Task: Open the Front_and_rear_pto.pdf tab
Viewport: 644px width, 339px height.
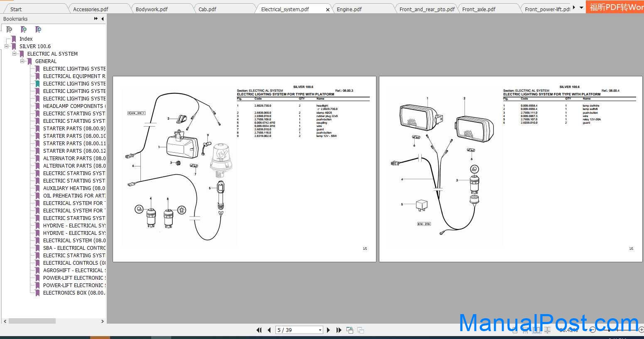Action: point(427,9)
